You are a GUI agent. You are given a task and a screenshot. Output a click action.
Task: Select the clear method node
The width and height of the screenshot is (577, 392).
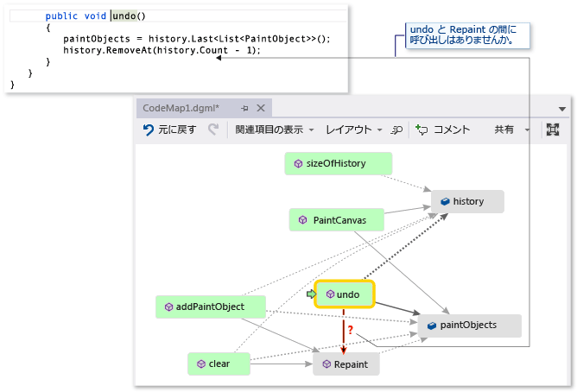219,364
